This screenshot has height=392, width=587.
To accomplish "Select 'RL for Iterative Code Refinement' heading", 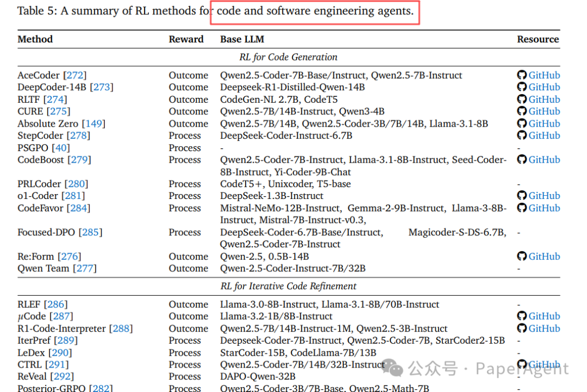I will 288,287.
